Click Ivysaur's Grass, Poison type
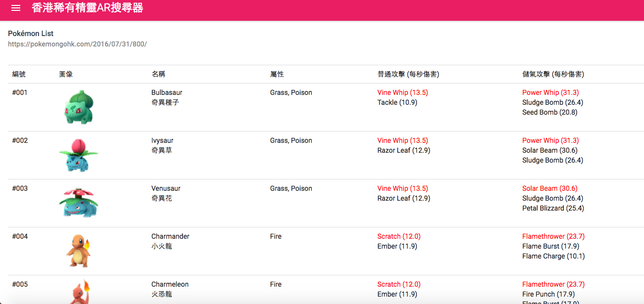Image resolution: width=644 pixels, height=304 pixels. click(291, 140)
